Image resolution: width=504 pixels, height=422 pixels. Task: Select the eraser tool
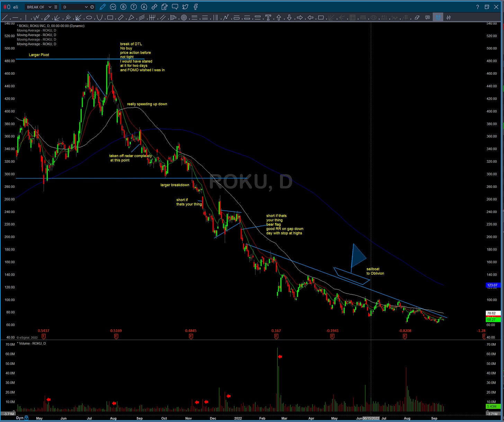(417, 17)
